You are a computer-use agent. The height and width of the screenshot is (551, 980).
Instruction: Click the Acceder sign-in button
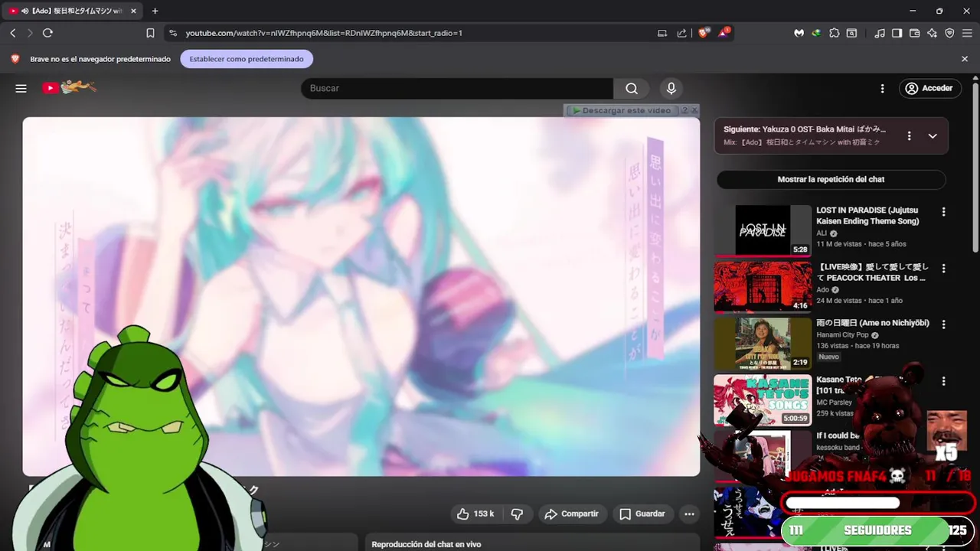pyautogui.click(x=930, y=88)
